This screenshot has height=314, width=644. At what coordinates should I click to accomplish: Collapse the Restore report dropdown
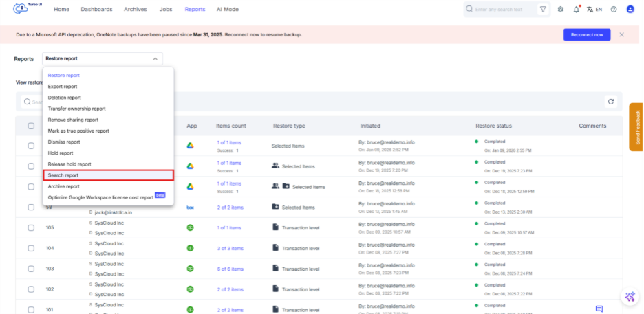[x=155, y=59]
